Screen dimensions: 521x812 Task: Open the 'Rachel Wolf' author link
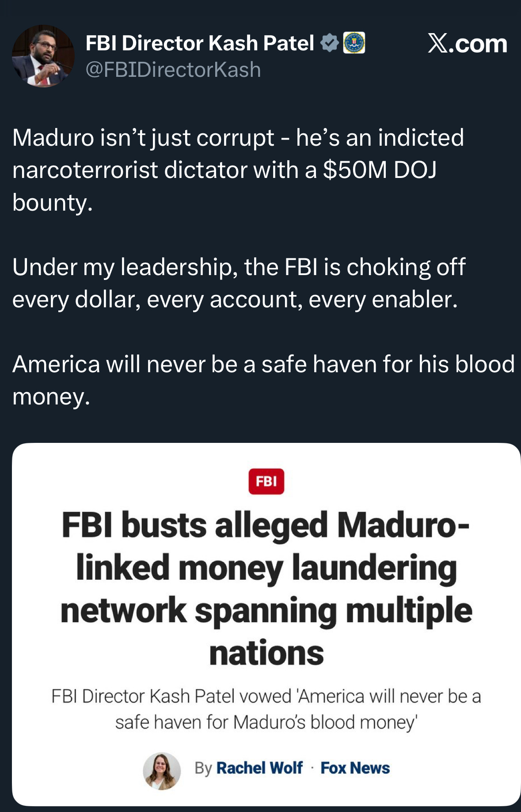point(259,768)
